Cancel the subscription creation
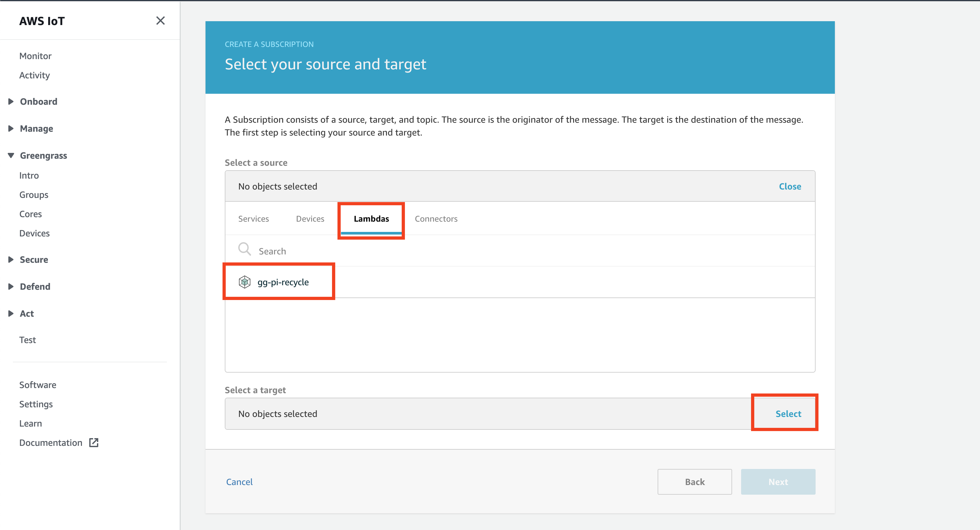Viewport: 980px width, 530px height. click(x=239, y=482)
